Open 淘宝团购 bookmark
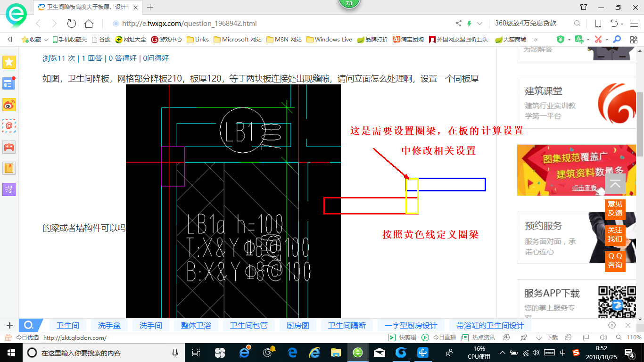The width and height of the screenshot is (644, 362). coord(408,40)
